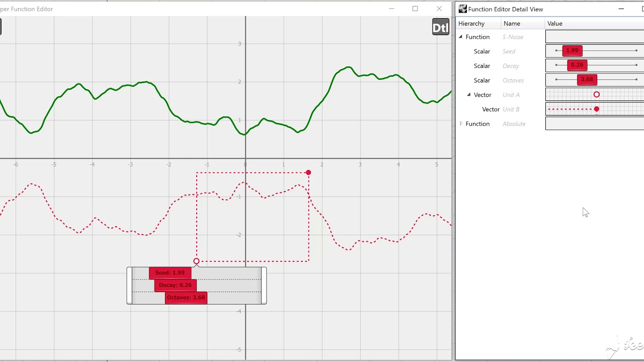Maximize the Grasshopper Function Editor window

415,9
